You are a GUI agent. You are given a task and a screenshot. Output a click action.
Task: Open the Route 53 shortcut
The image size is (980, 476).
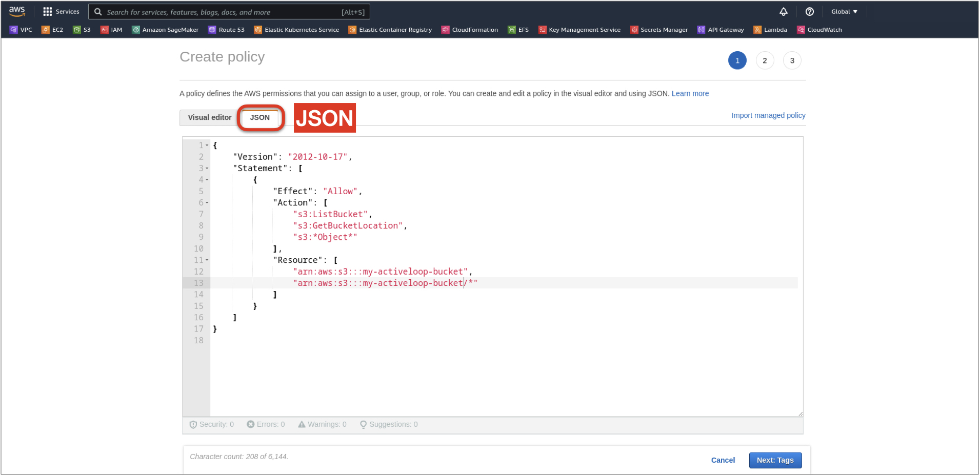click(x=226, y=30)
